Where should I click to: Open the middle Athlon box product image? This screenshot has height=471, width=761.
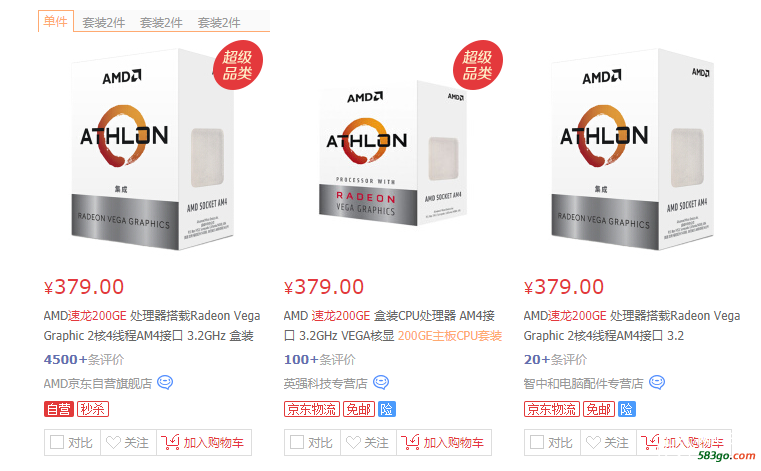pos(393,153)
